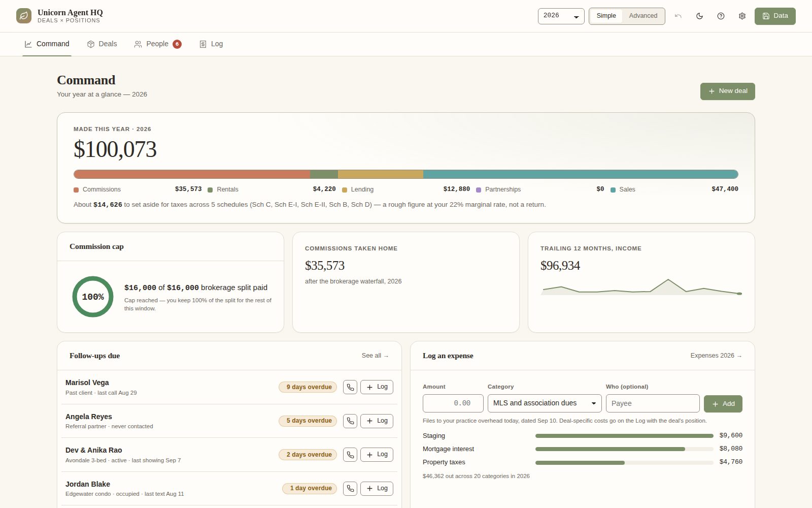Click the Partnerships legend swatch
Image resolution: width=812 pixels, height=508 pixels.
click(x=479, y=190)
